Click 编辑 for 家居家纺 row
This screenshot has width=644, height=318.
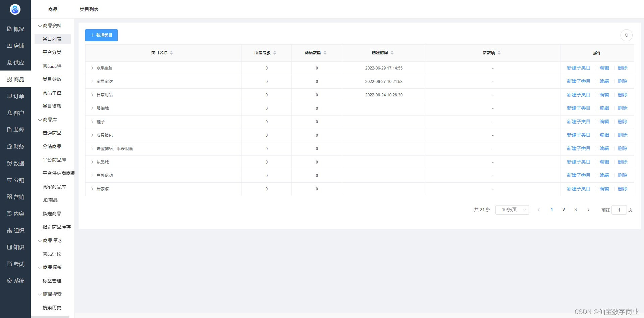coord(604,82)
